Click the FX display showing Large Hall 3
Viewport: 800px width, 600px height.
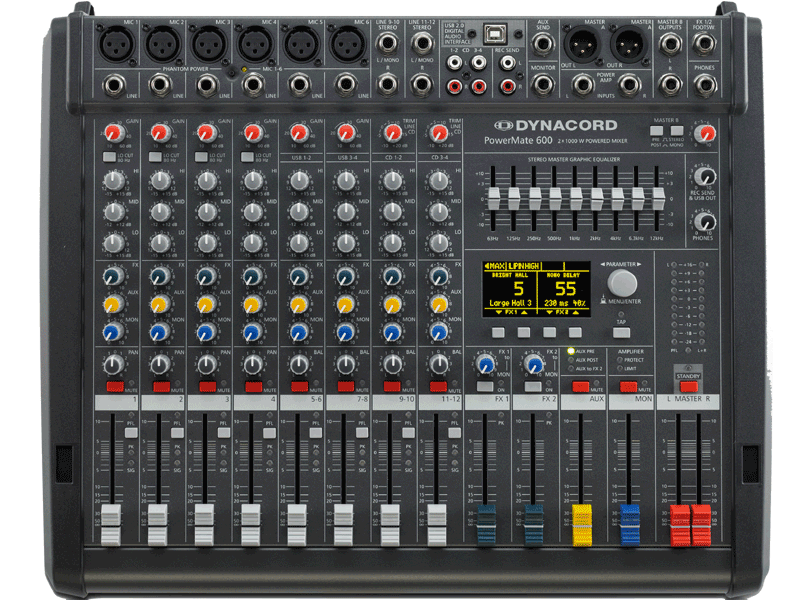pos(525,287)
